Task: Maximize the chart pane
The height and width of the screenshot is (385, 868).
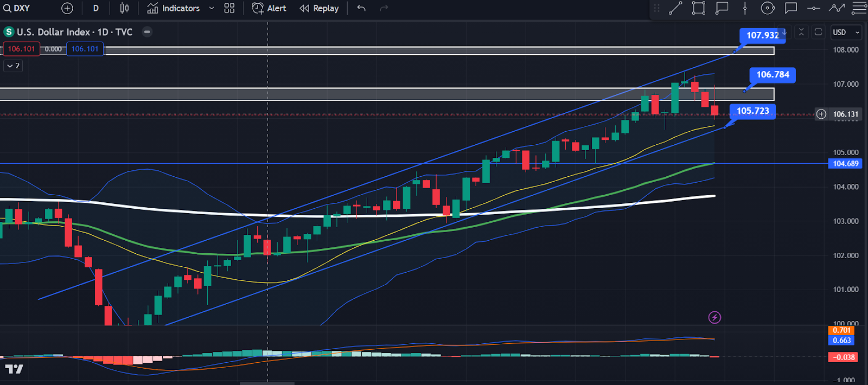Action: 818,32
